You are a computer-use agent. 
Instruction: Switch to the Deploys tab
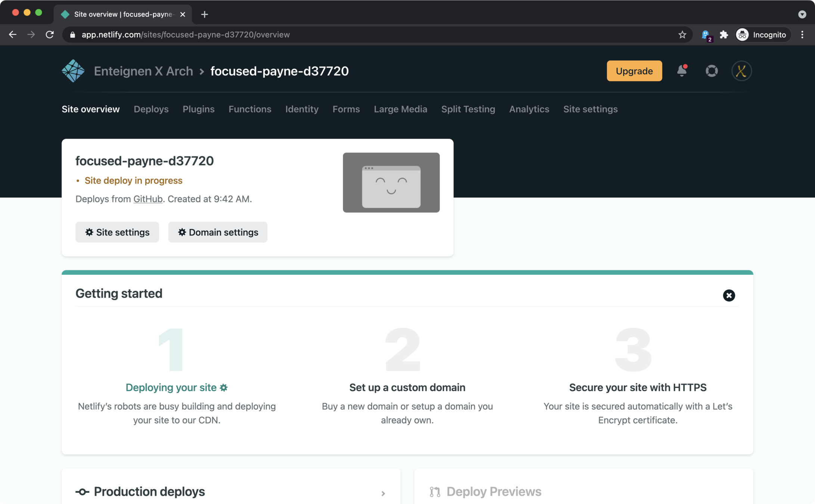tap(151, 109)
